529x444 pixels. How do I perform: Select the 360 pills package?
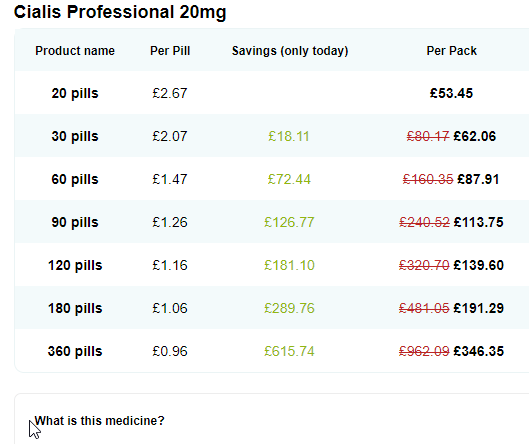[272, 351]
